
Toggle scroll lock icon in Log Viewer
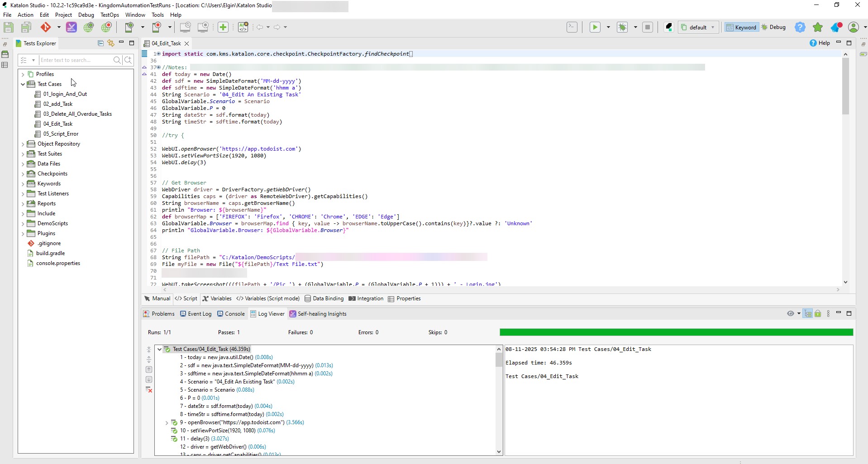[818, 313]
